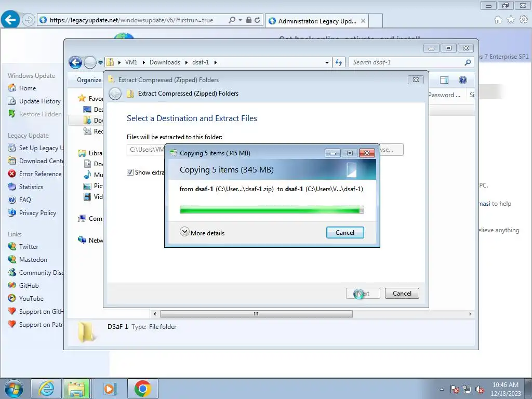Click the GitHub link icon

point(12,285)
